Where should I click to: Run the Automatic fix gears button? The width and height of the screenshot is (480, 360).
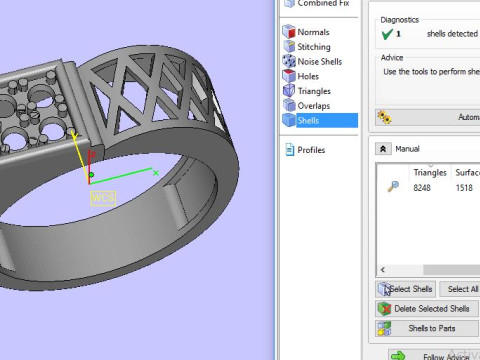tap(428, 117)
